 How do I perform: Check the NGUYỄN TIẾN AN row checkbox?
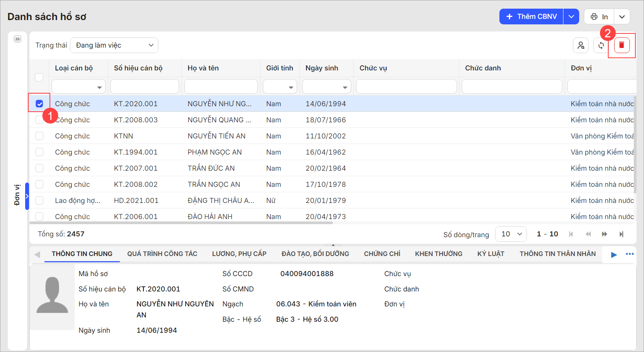(39, 136)
